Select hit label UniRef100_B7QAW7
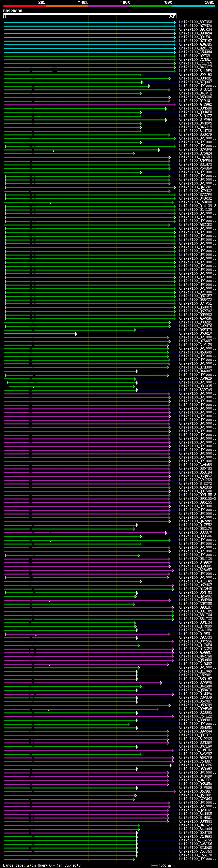 tap(196, 82)
